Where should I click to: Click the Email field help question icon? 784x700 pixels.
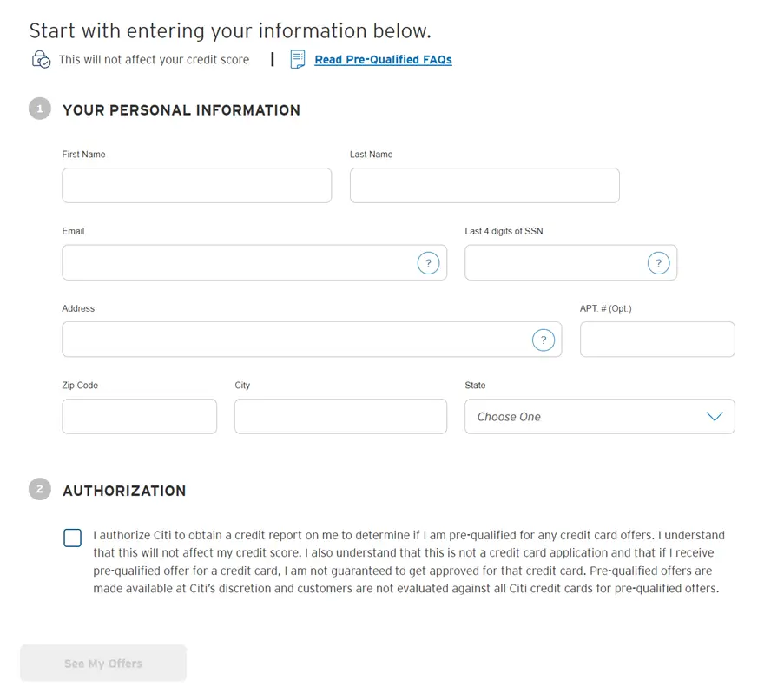428,263
